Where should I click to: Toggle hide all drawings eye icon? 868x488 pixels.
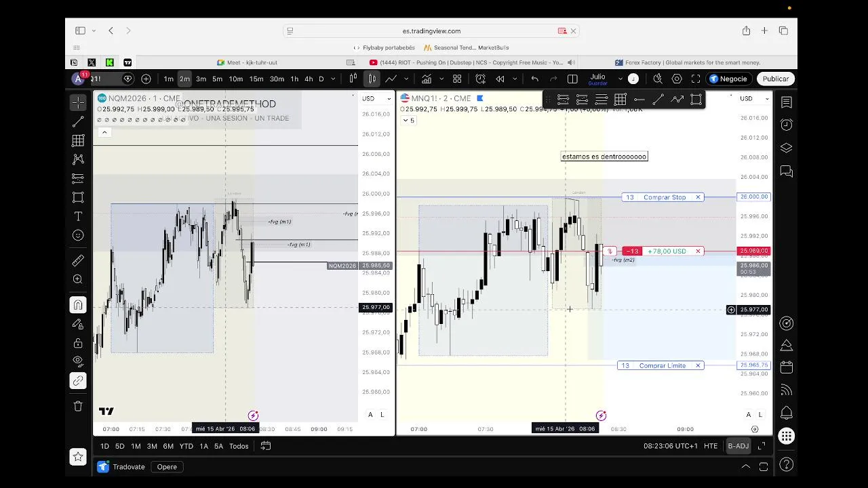tap(78, 361)
